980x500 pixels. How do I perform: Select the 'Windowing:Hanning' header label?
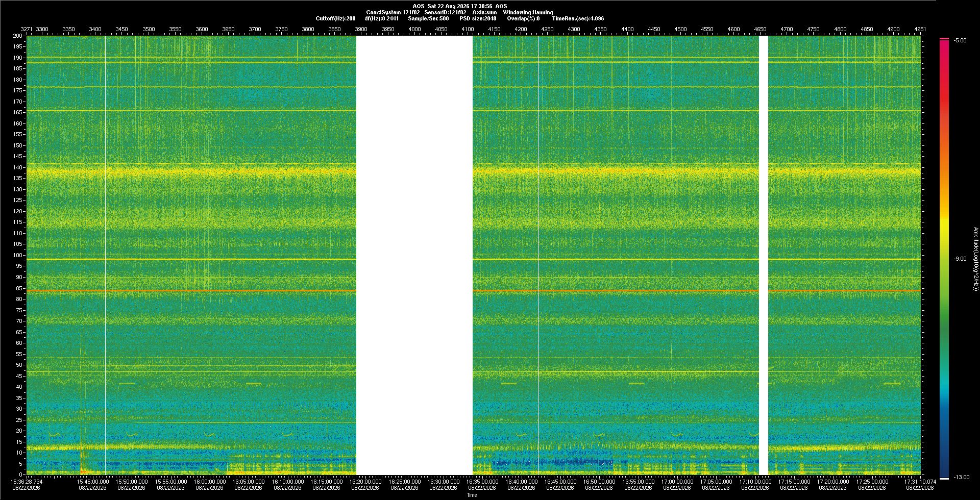coord(528,12)
